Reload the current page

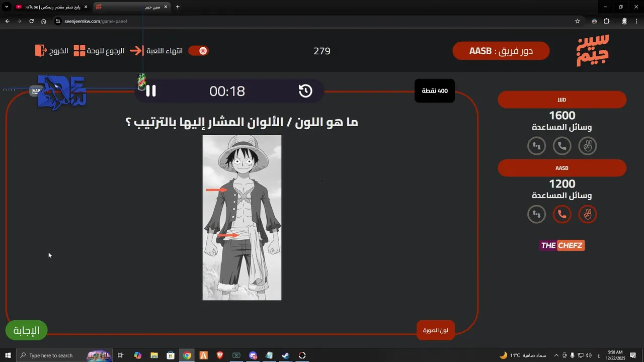coord(31,21)
